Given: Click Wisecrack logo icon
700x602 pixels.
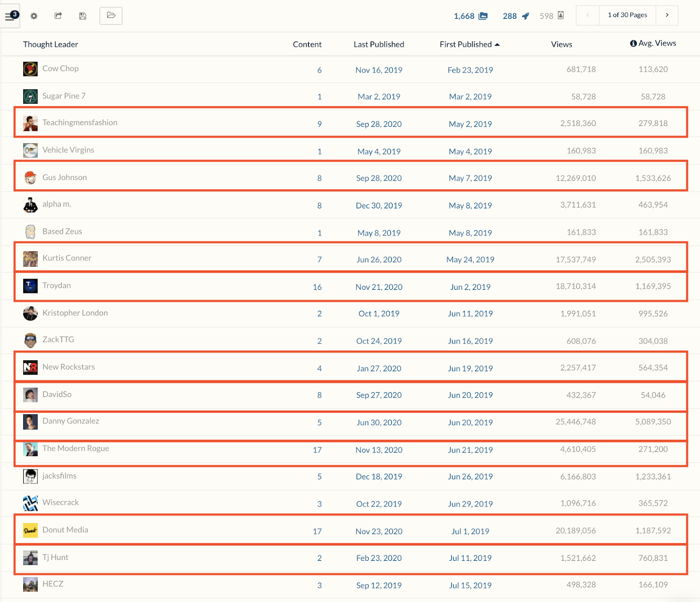Looking at the screenshot, I should point(30,503).
